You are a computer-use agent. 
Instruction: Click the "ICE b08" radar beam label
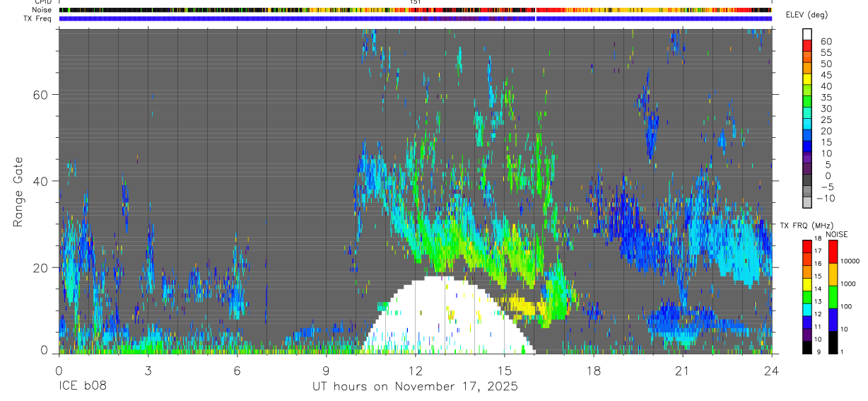click(82, 387)
